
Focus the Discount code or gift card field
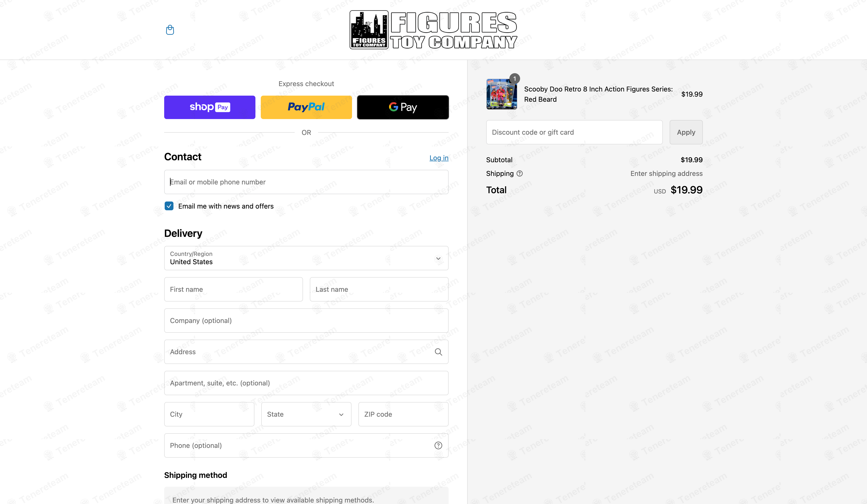[574, 132]
